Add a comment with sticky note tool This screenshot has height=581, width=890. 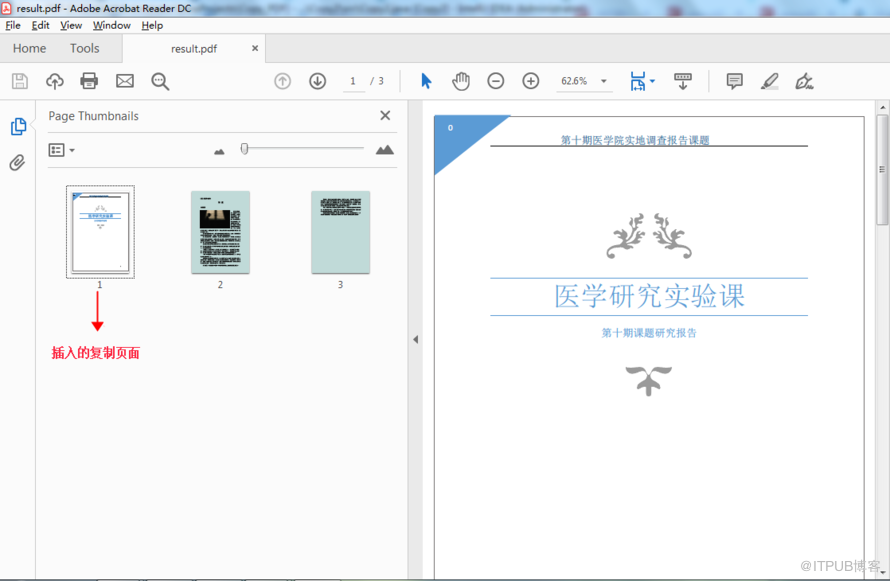734,81
